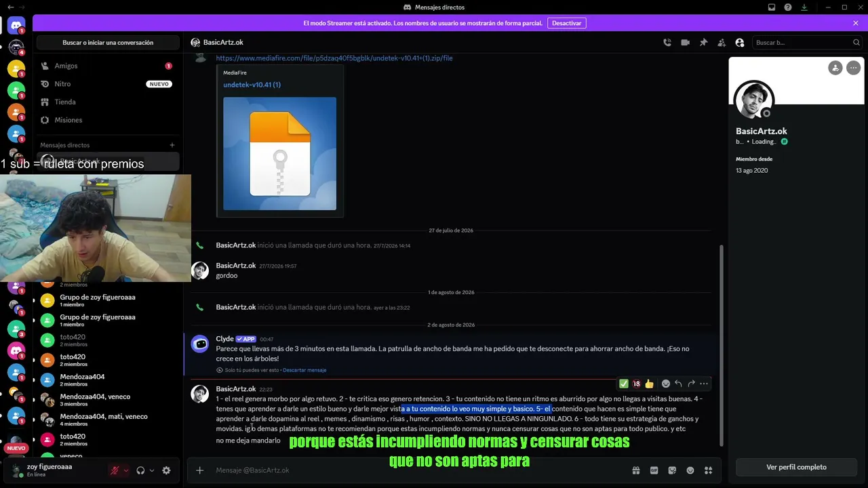Image resolution: width=868 pixels, height=488 pixels.
Task: React with the thumbs up emoji
Action: coord(650,384)
